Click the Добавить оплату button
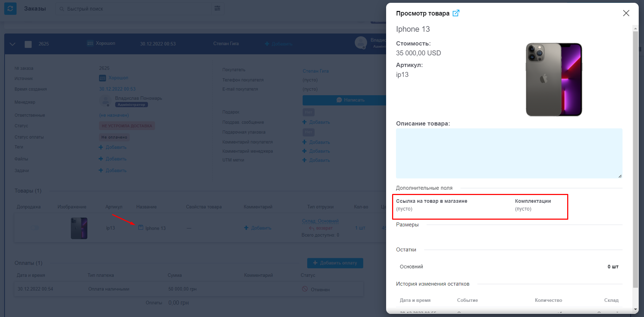 (335, 263)
